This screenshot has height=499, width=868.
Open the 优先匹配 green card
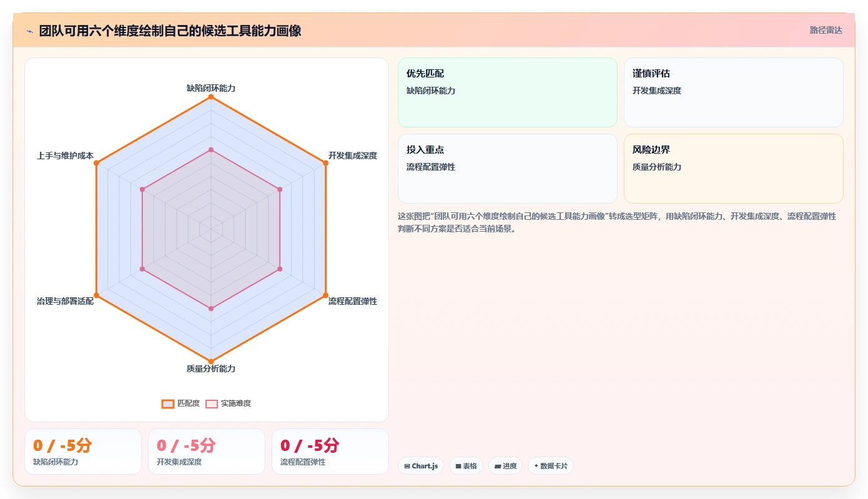click(x=508, y=92)
